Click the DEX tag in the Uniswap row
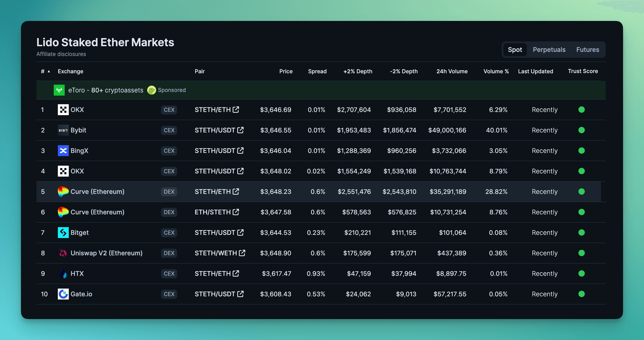644x340 pixels. (x=169, y=253)
